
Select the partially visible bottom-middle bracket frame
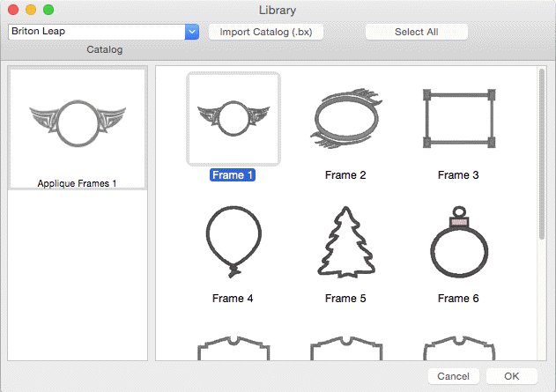coord(345,347)
